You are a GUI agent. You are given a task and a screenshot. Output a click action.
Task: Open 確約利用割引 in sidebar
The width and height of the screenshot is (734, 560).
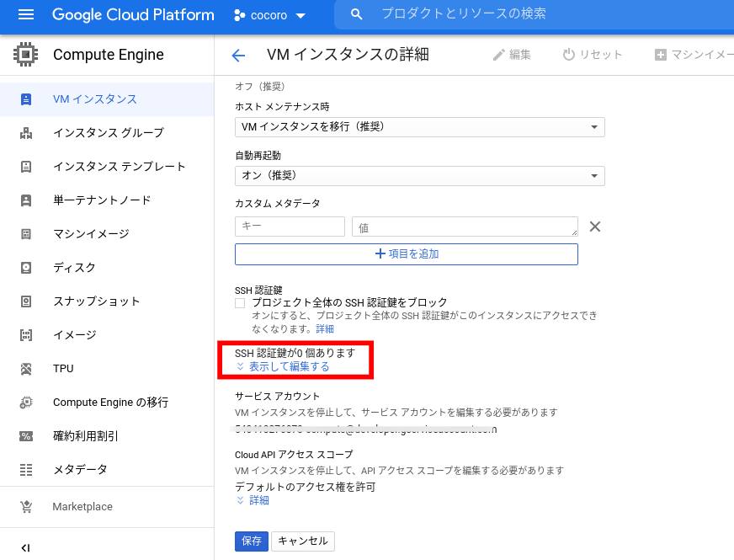(107, 436)
